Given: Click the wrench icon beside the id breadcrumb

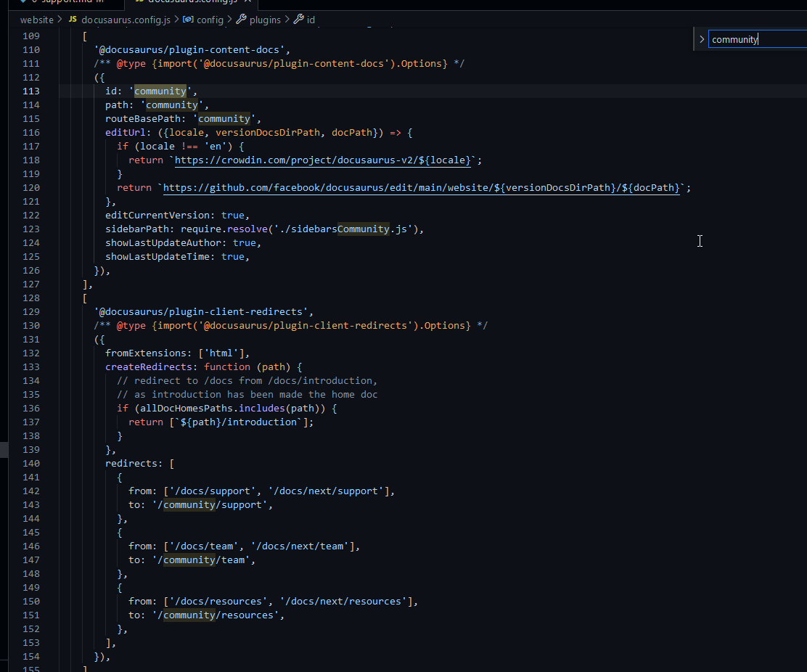Looking at the screenshot, I should (x=299, y=20).
